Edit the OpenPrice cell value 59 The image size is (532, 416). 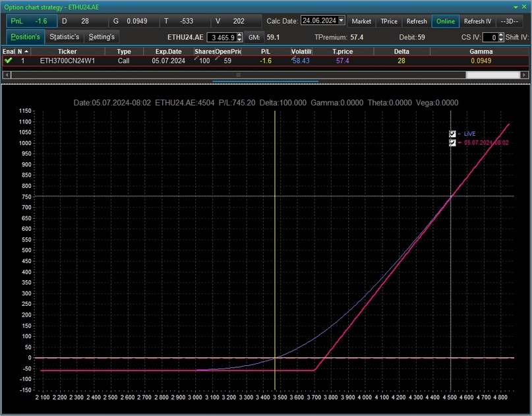pos(227,61)
